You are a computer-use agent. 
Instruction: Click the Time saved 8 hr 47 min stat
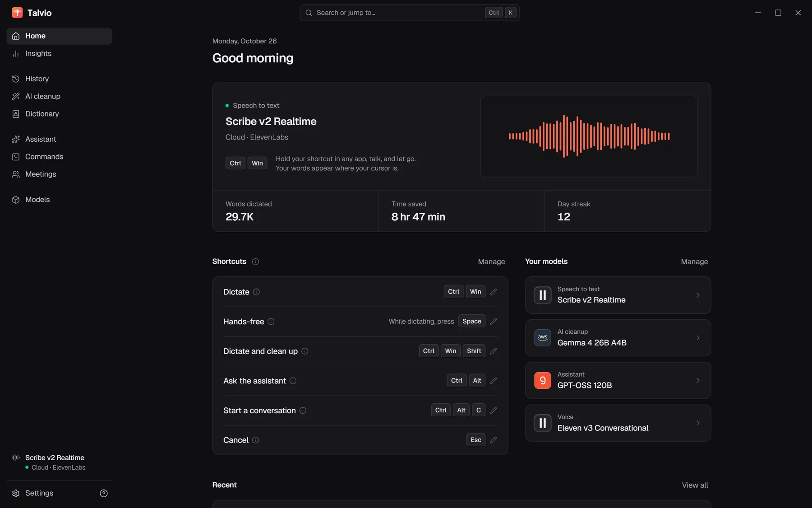pyautogui.click(x=461, y=211)
